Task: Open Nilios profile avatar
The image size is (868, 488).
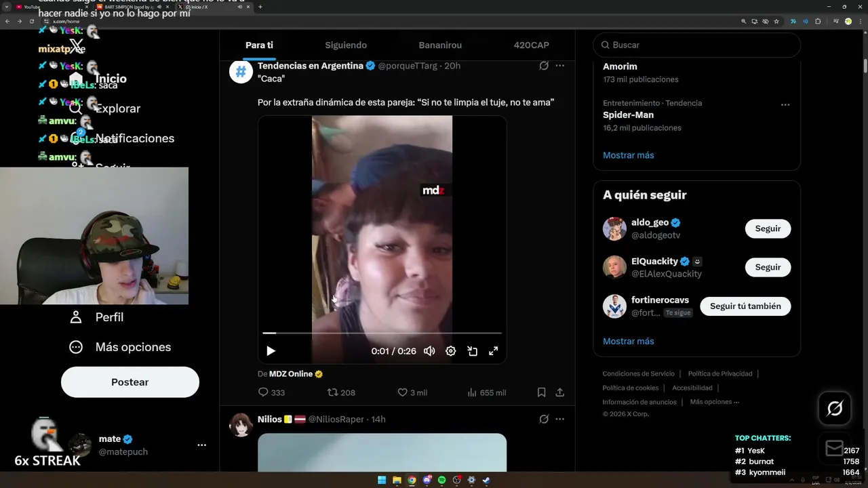Action: (241, 425)
